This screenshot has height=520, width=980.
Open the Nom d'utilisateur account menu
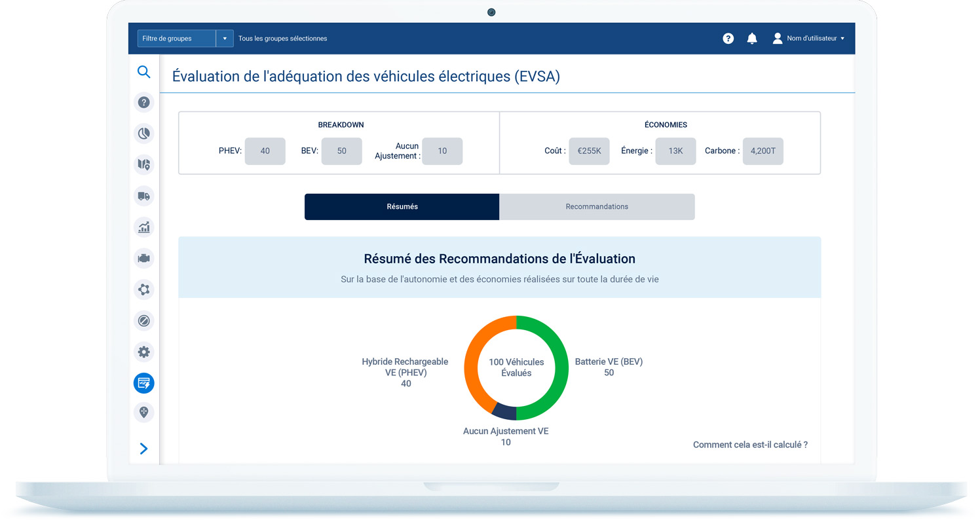[x=808, y=38]
